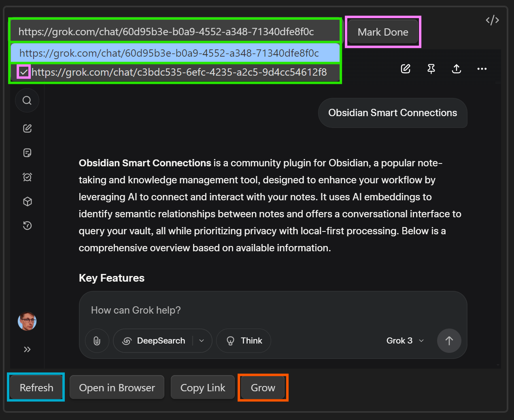
Task: Start a new chat from sidebar compose icon
Action: click(27, 129)
